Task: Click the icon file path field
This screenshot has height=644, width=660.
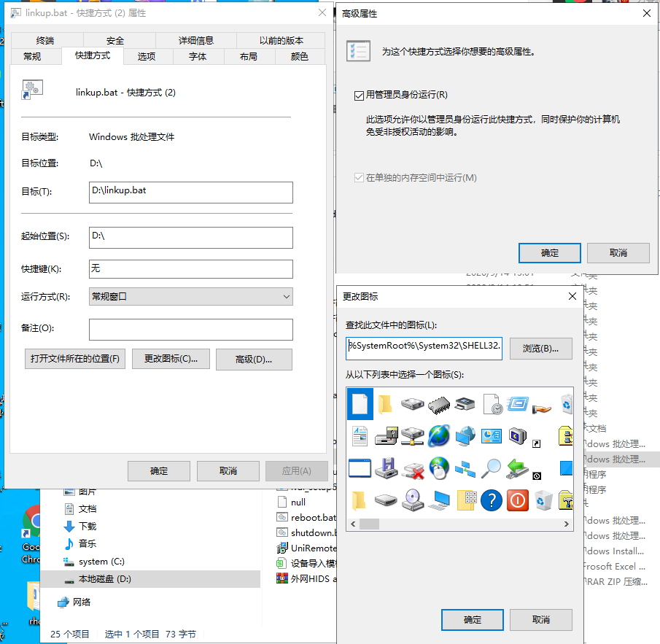Action: [x=424, y=349]
